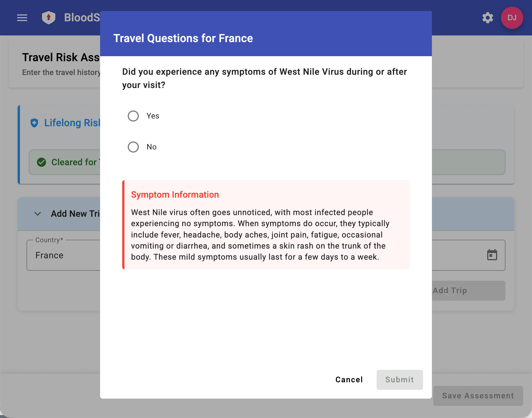Select the Travel Risk Assessment heading
532x418 pixels.
[61, 57]
